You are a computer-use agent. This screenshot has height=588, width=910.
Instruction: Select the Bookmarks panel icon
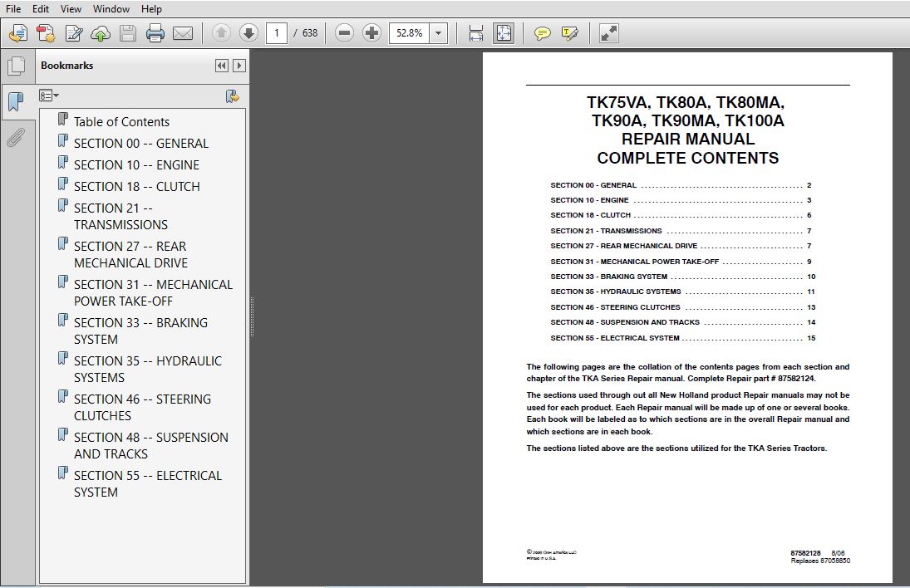16,101
